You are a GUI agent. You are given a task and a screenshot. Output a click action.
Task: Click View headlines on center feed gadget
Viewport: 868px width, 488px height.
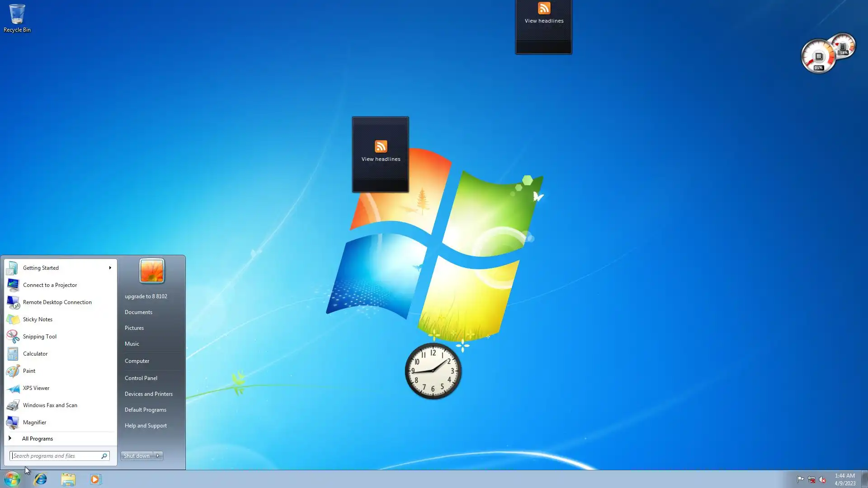pyautogui.click(x=381, y=159)
